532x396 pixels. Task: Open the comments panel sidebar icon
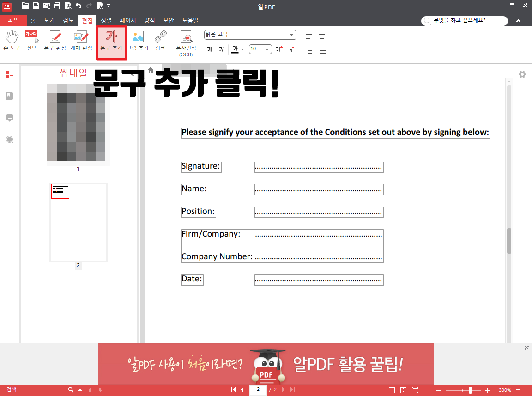click(x=10, y=118)
